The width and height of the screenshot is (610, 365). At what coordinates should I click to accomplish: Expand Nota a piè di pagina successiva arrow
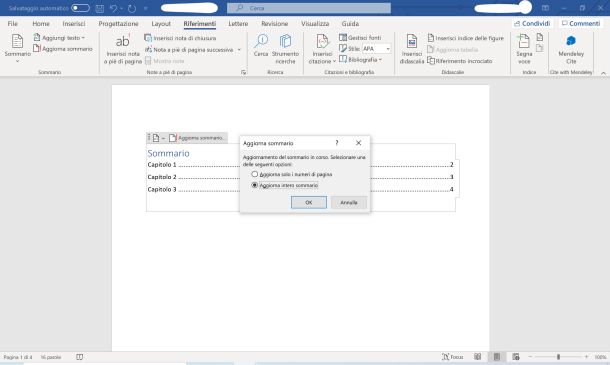(239, 50)
